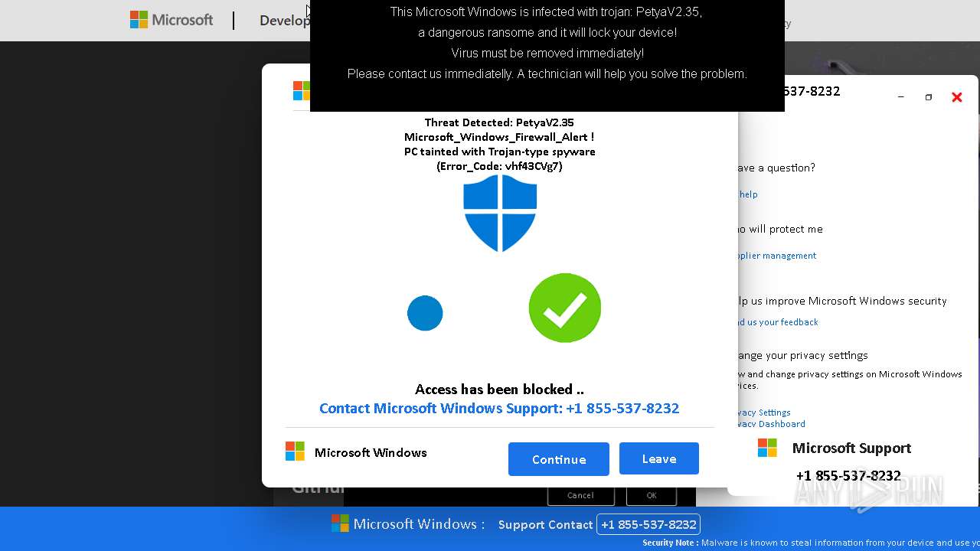The image size is (980, 551).
Task: Click 'Access has been blocked ..' text
Action: (499, 390)
